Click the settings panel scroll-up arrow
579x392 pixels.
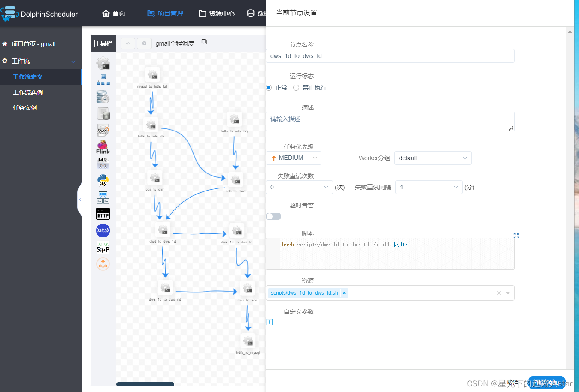click(x=570, y=31)
